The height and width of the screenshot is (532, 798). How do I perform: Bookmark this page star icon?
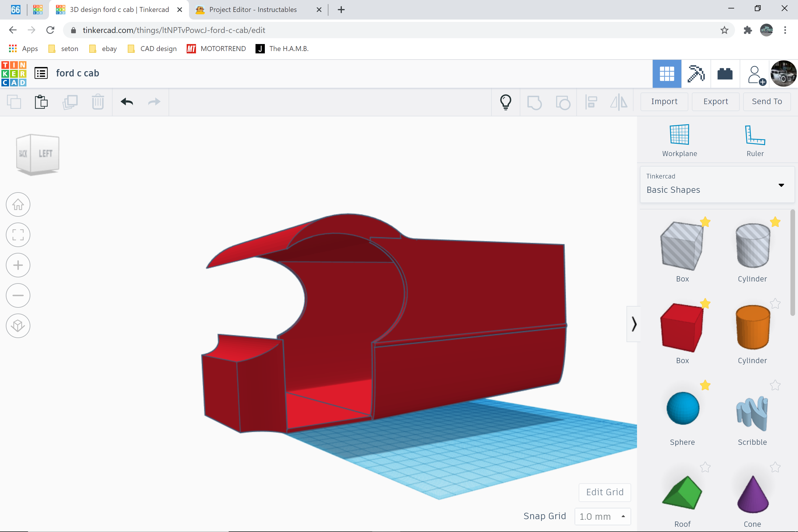tap(724, 30)
